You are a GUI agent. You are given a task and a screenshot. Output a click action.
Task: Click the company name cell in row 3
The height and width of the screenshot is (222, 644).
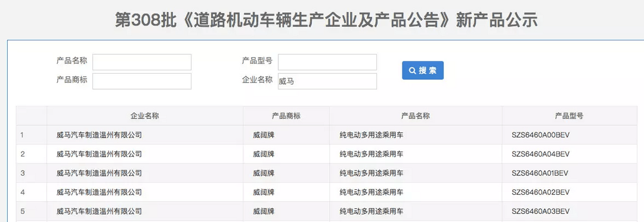click(x=144, y=173)
